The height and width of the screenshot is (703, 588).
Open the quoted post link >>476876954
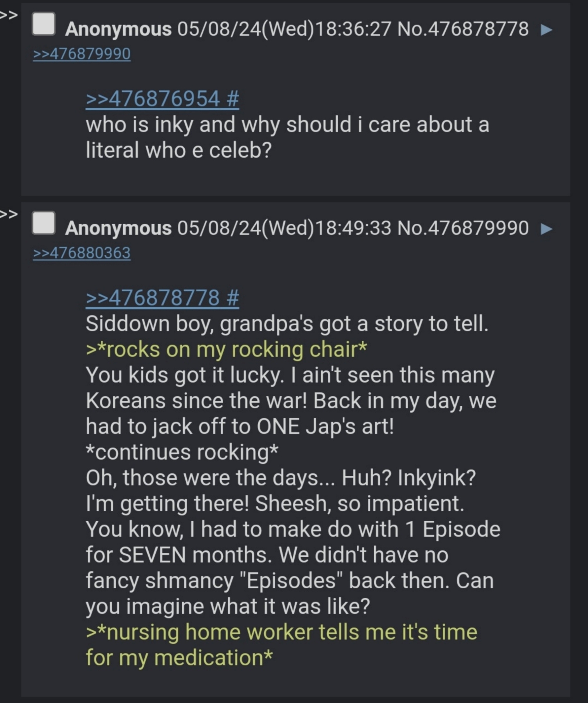tap(162, 99)
